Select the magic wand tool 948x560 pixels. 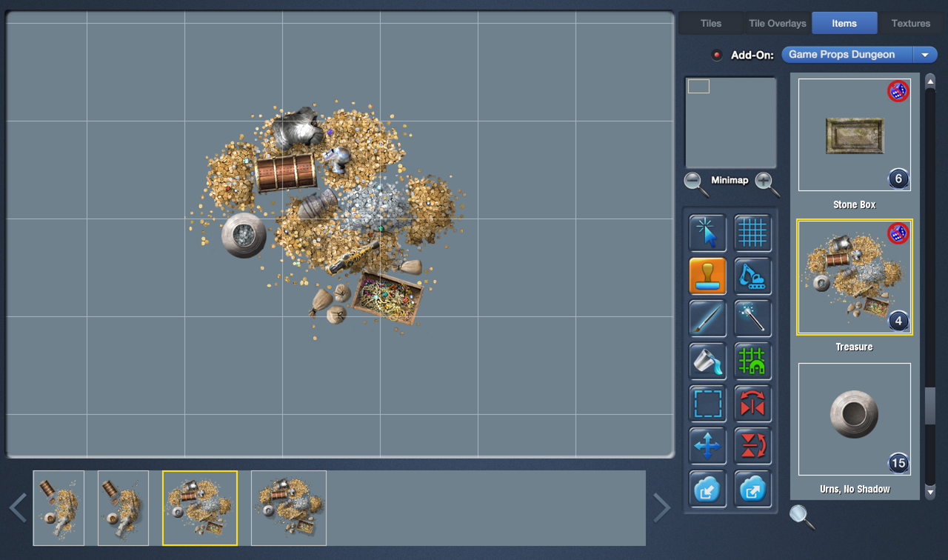click(x=752, y=319)
